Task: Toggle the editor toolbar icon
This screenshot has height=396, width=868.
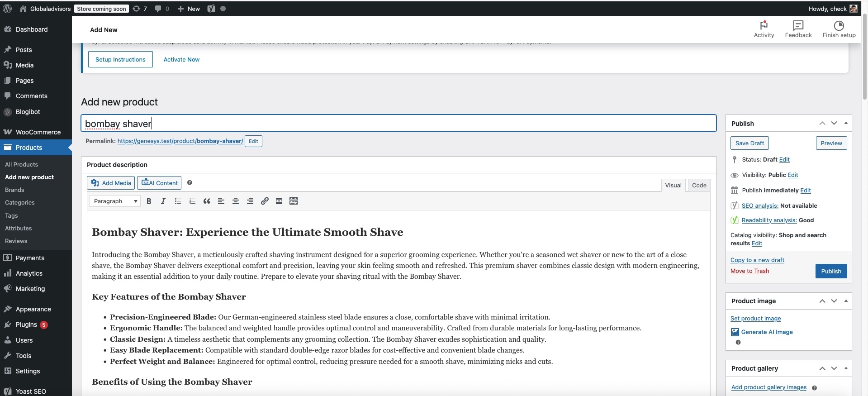Action: (294, 201)
